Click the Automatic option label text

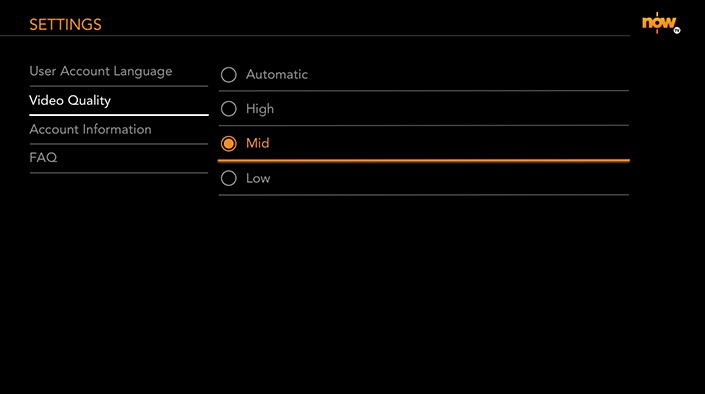pyautogui.click(x=277, y=75)
